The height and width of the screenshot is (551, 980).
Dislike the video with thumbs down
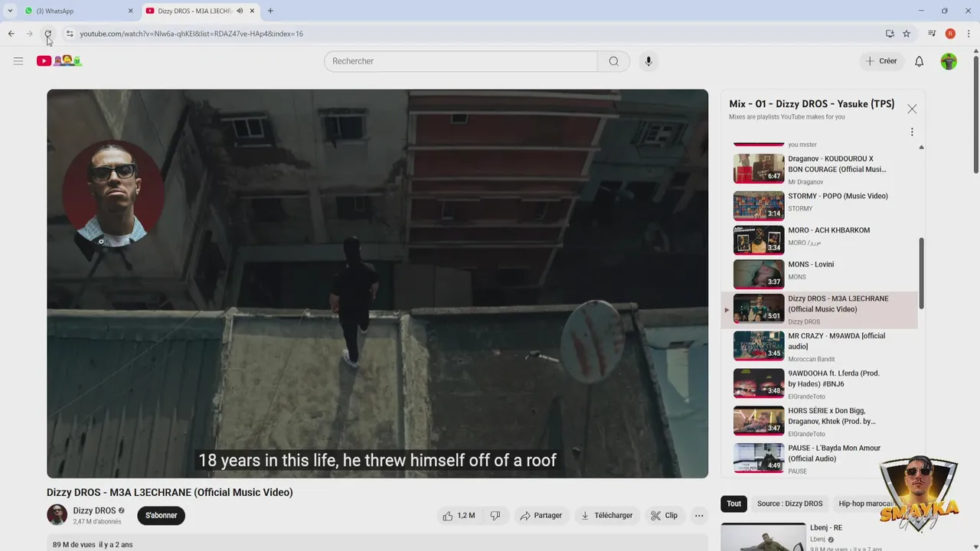pos(495,516)
